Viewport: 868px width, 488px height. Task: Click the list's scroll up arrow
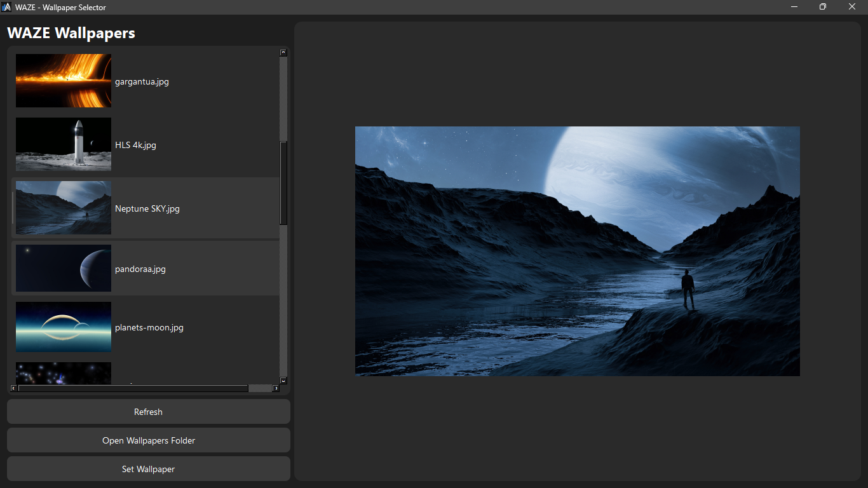click(x=283, y=53)
